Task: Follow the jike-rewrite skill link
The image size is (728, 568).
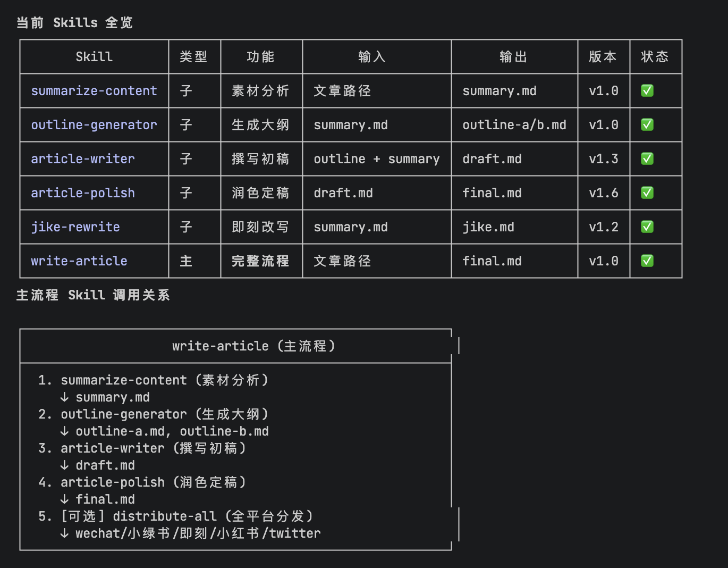Action: [x=75, y=227]
